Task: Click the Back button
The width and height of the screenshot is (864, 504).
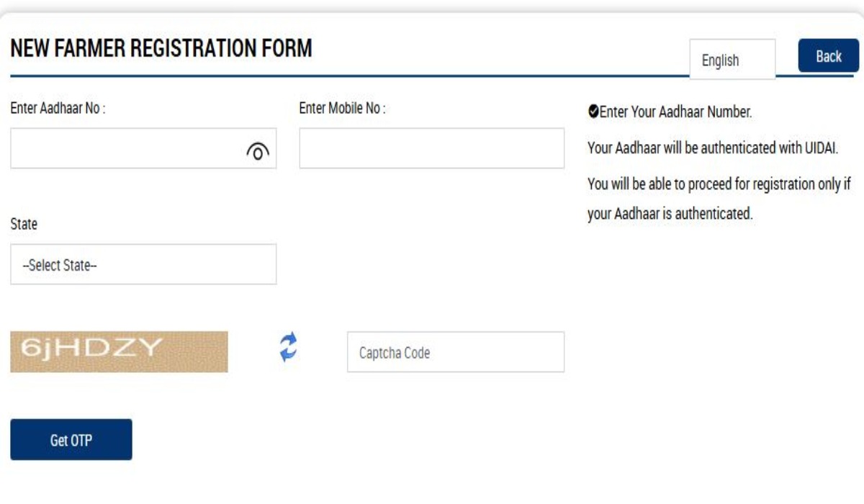Action: 828,55
